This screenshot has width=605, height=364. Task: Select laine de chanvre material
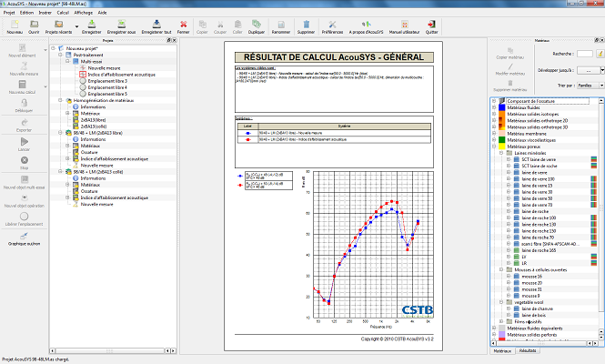pyautogui.click(x=537, y=308)
